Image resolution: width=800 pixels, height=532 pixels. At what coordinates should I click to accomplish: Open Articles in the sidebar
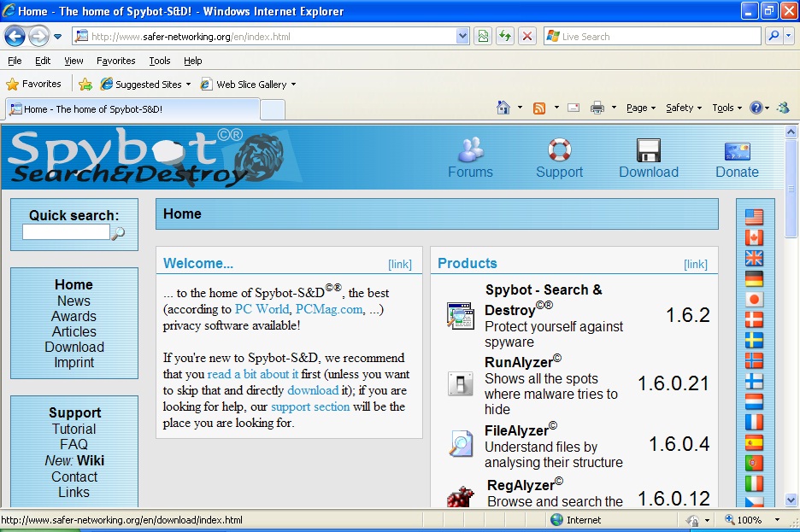[74, 331]
